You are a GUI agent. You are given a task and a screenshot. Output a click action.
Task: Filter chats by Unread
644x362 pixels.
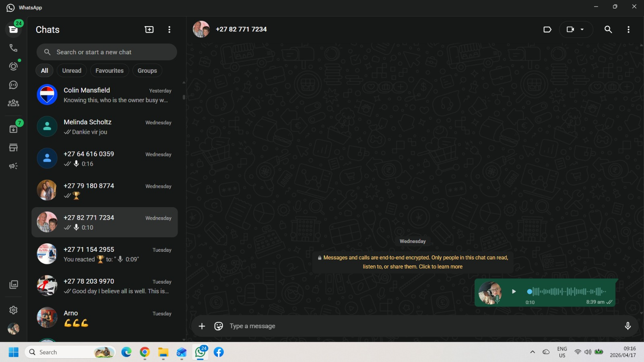(x=72, y=70)
